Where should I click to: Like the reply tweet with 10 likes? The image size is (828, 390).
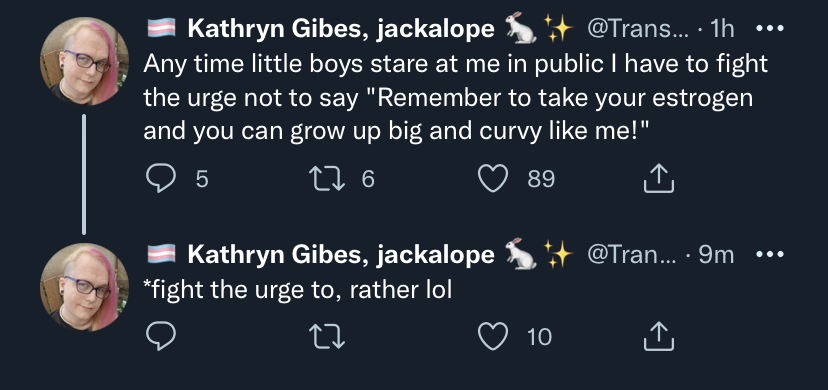tap(493, 336)
